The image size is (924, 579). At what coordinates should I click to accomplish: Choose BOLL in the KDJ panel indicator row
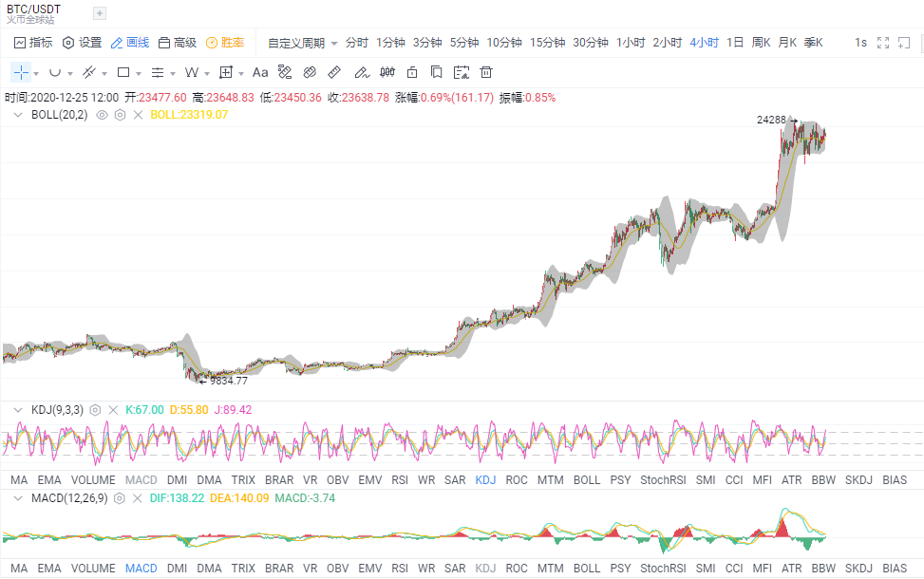click(586, 480)
